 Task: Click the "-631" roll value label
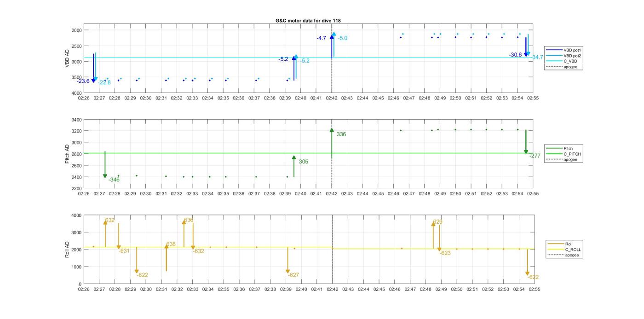(124, 251)
